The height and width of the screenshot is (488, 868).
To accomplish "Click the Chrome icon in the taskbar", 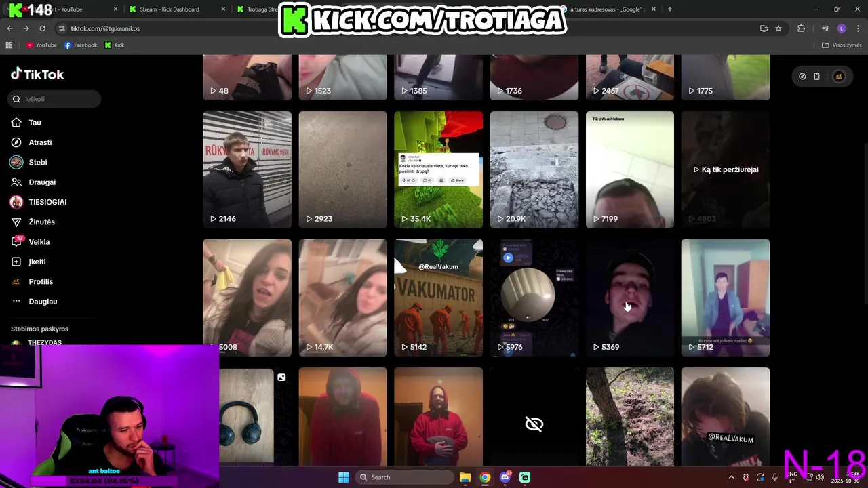I will [x=485, y=477].
